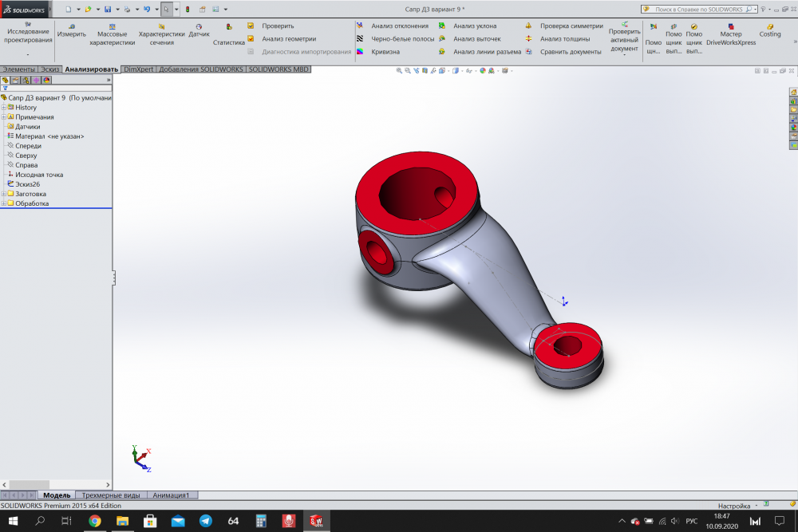This screenshot has width=798, height=532.
Task: Toggle the Проверить checkbox
Action: point(251,26)
